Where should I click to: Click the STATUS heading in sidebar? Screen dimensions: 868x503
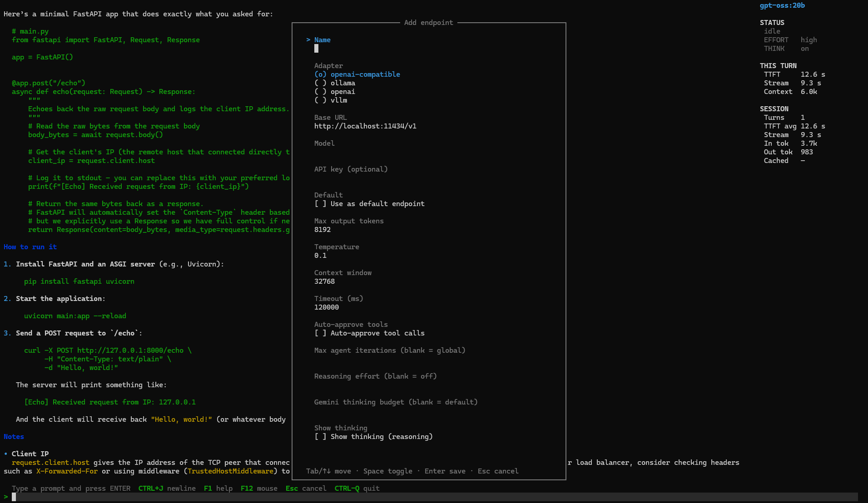click(772, 23)
